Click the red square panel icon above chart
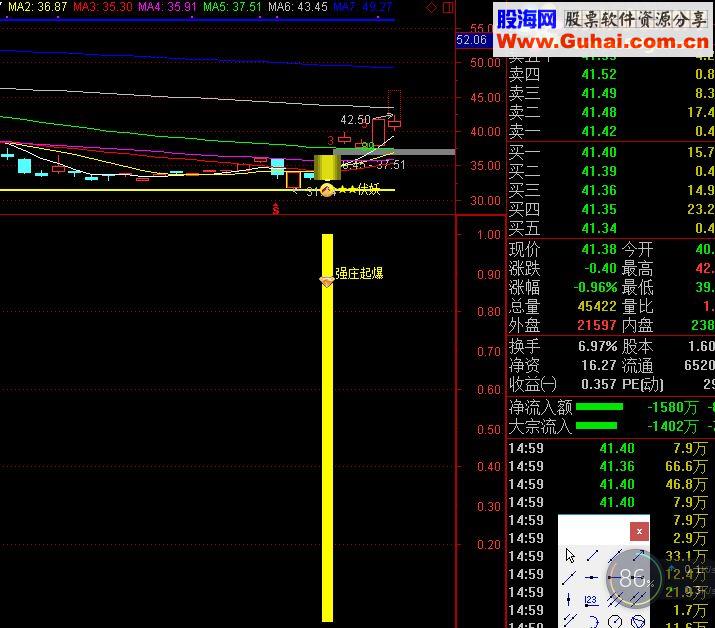 448,7
